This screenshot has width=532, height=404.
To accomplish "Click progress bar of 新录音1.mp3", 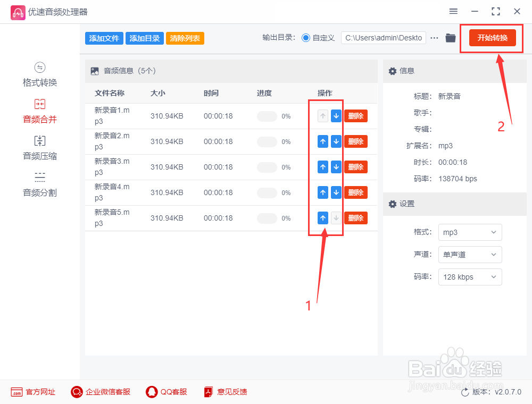I will [267, 116].
